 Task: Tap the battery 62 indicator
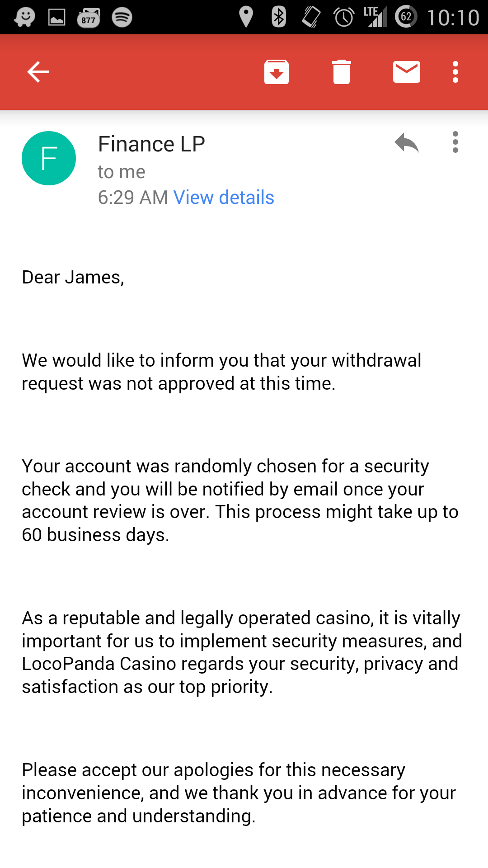tap(406, 17)
